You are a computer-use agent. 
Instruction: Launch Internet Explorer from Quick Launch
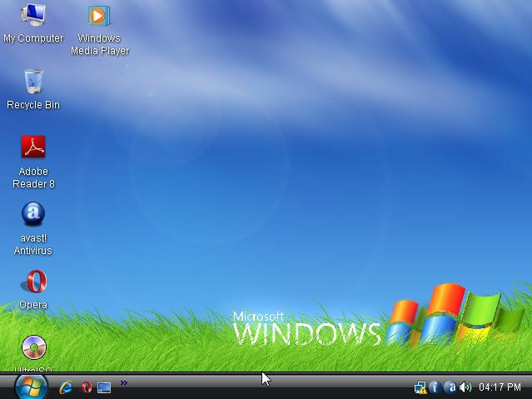(x=66, y=387)
